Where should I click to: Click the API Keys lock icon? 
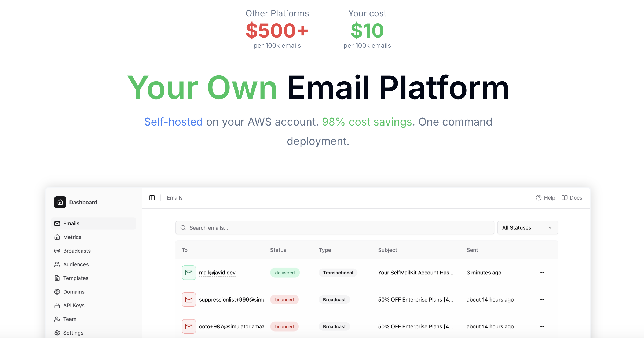pyautogui.click(x=57, y=306)
